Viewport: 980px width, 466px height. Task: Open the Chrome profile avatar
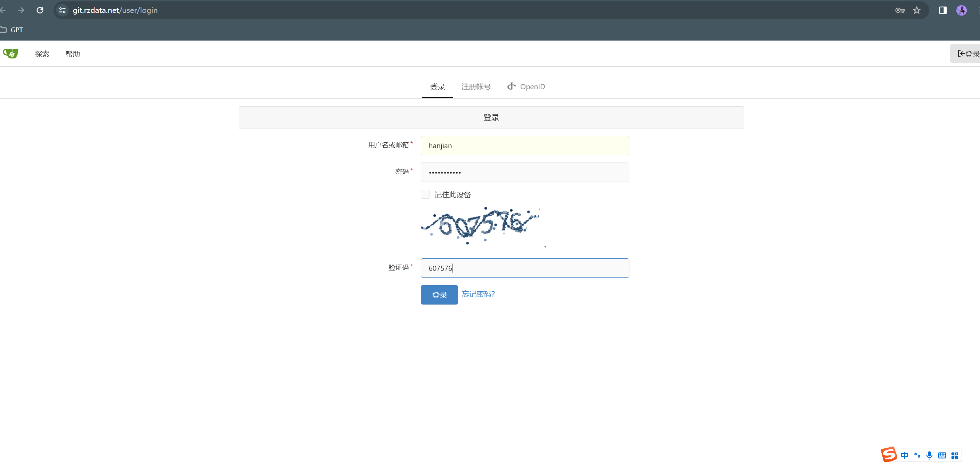coord(961,10)
